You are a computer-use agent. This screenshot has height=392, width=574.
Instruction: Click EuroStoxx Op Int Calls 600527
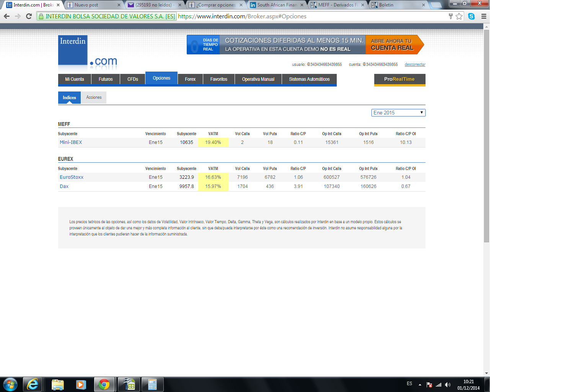pos(332,177)
